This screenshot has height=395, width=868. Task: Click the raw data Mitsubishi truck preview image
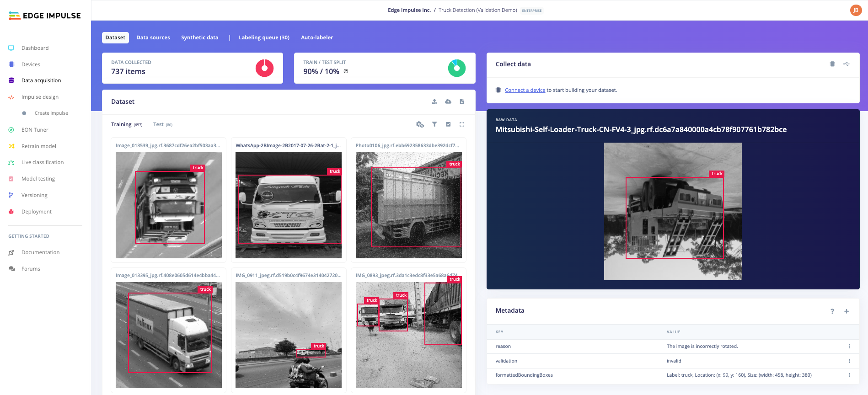pyautogui.click(x=673, y=211)
